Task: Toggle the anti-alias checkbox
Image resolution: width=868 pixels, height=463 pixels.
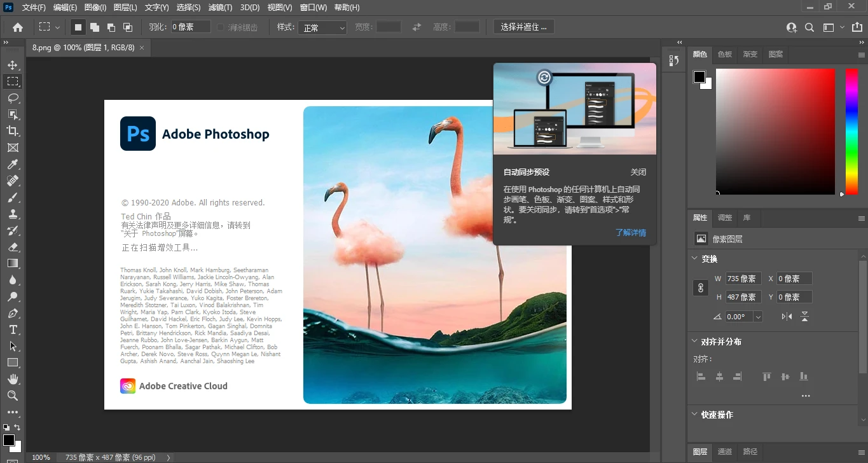Action: 221,27
